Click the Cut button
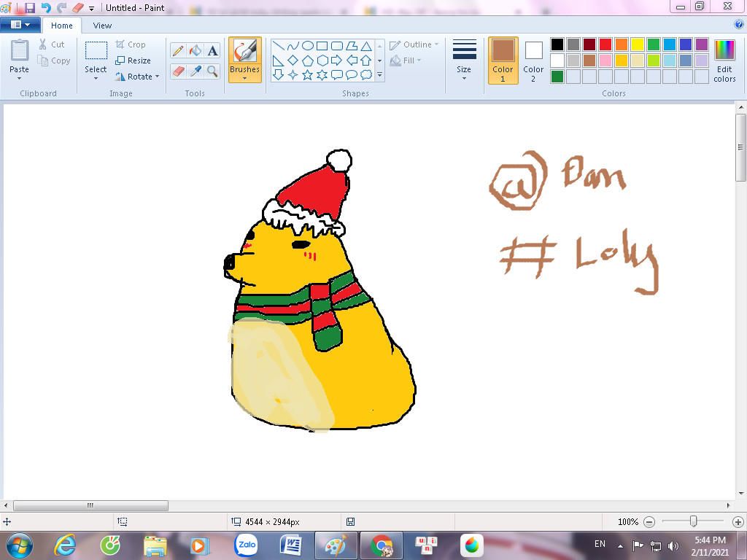Screen dimensions: 747x560 click(52, 44)
